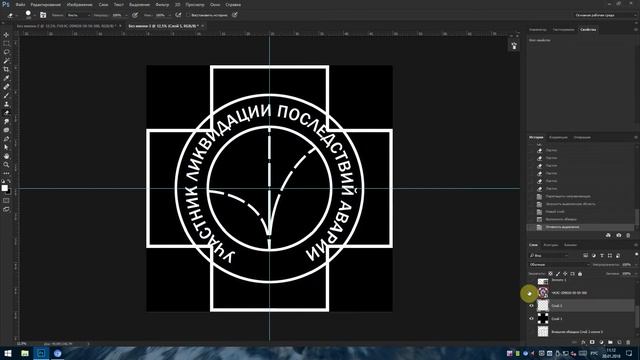
Task: Hide the Слой 1 layer
Action: [531, 318]
